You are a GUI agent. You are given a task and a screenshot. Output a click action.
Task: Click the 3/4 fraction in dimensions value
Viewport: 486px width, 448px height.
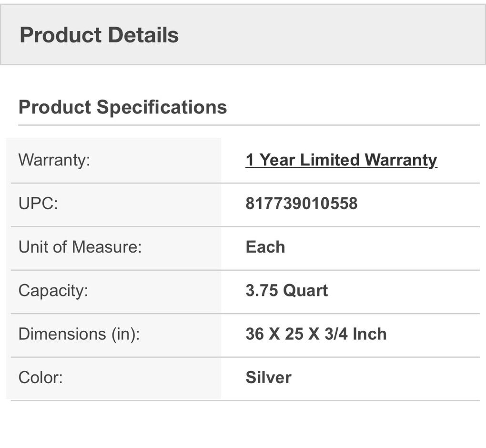click(x=335, y=334)
